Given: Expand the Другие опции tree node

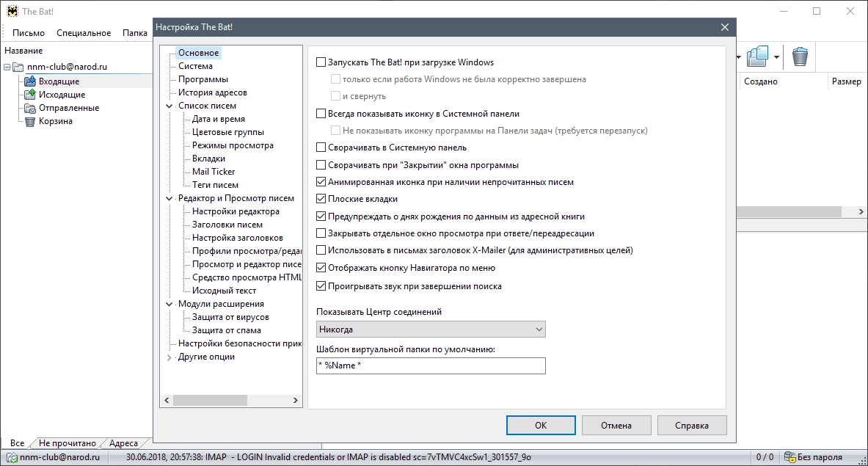Looking at the screenshot, I should (x=169, y=357).
